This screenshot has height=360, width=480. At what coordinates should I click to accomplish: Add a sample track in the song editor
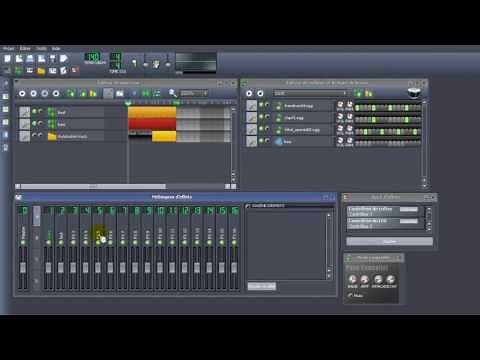click(x=83, y=93)
